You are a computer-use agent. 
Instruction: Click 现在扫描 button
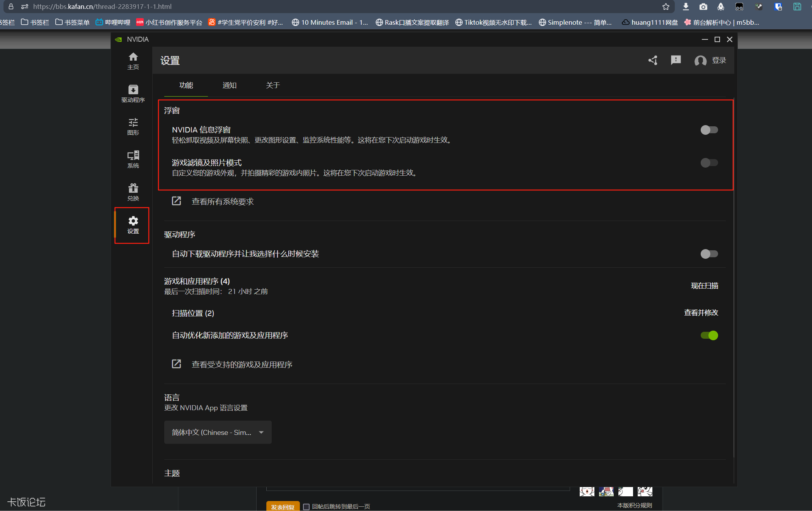[705, 286]
